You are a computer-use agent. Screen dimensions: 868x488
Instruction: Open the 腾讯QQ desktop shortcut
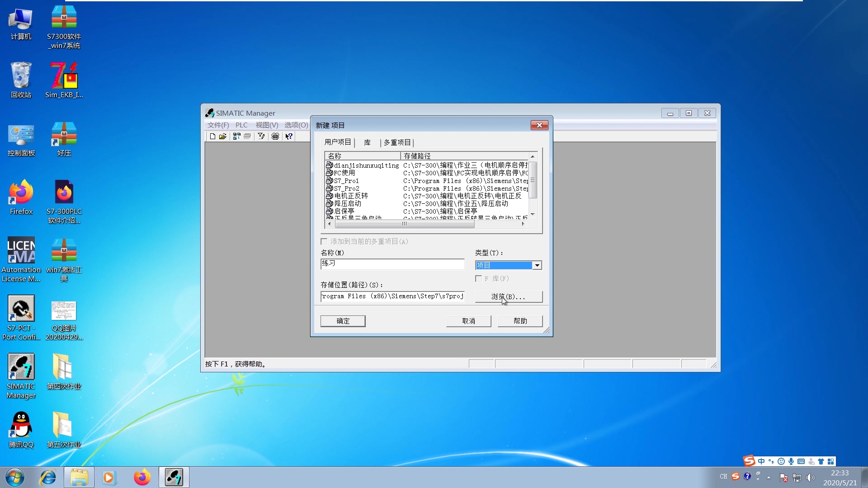pyautogui.click(x=21, y=430)
